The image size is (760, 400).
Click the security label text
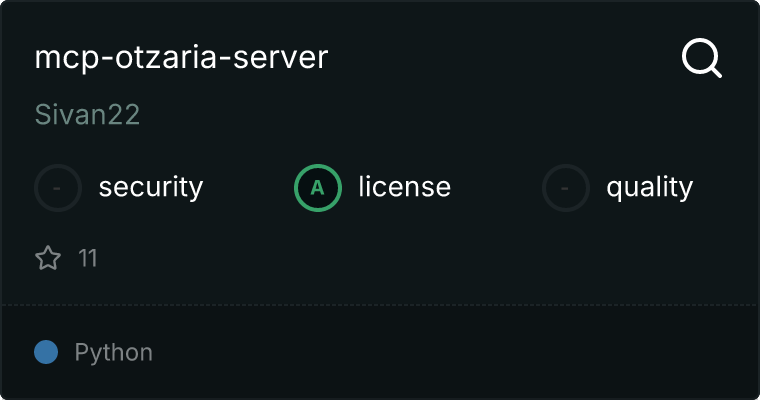[x=151, y=187]
